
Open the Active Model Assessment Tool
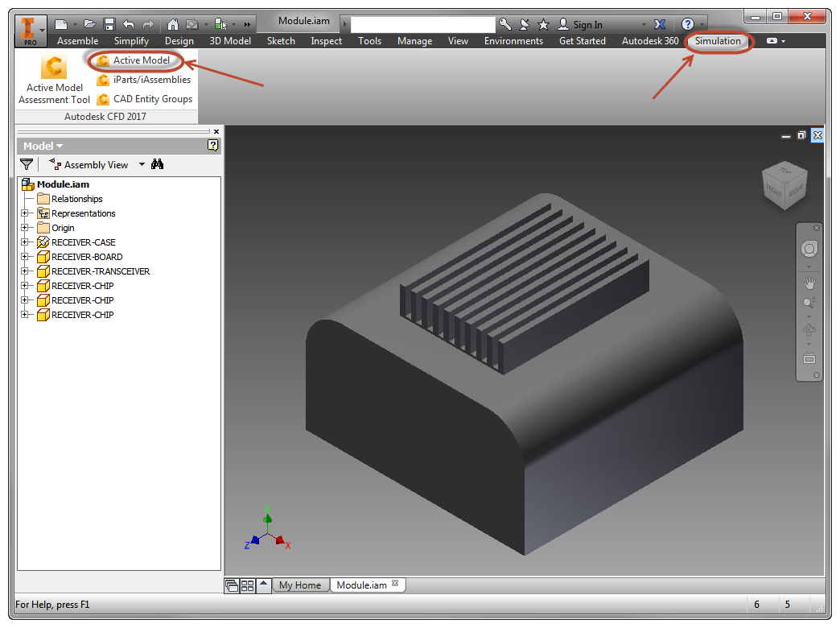click(x=54, y=80)
